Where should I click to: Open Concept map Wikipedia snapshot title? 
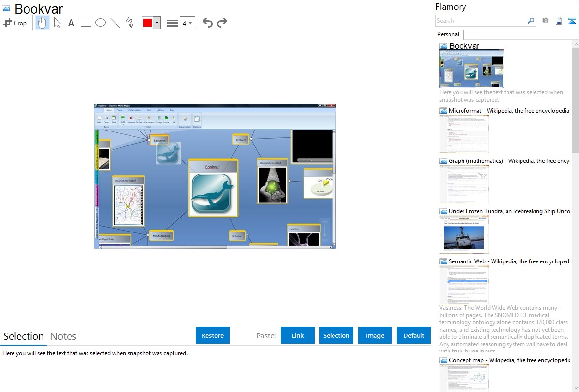509,360
